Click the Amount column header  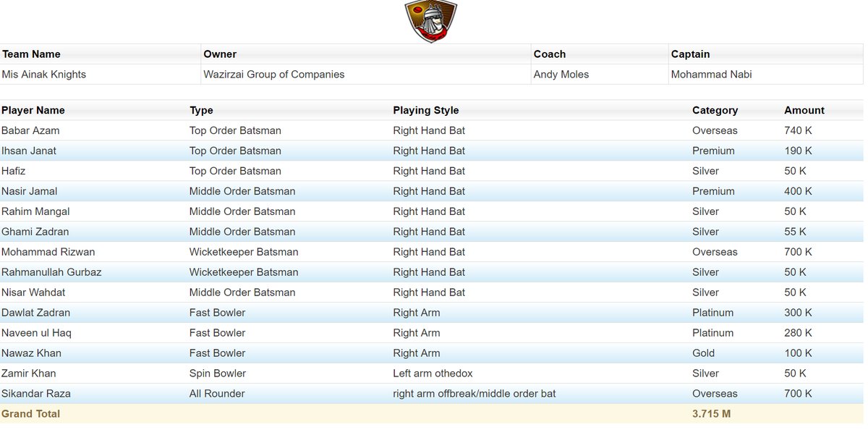click(x=804, y=110)
